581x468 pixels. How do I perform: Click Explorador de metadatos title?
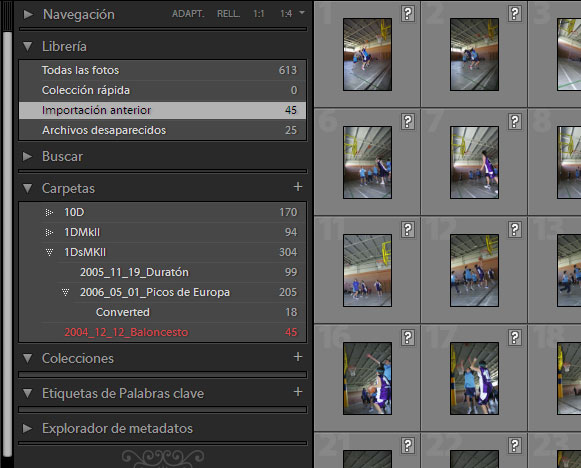pos(117,428)
